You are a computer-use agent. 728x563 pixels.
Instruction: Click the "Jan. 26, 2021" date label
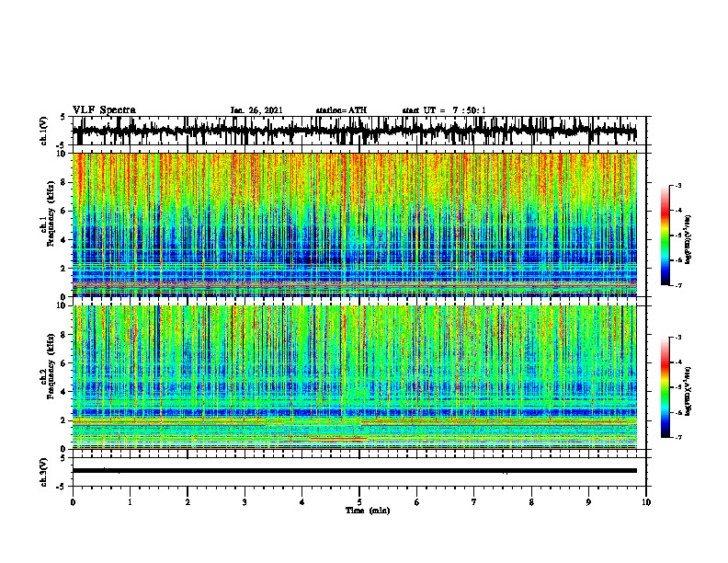click(256, 110)
